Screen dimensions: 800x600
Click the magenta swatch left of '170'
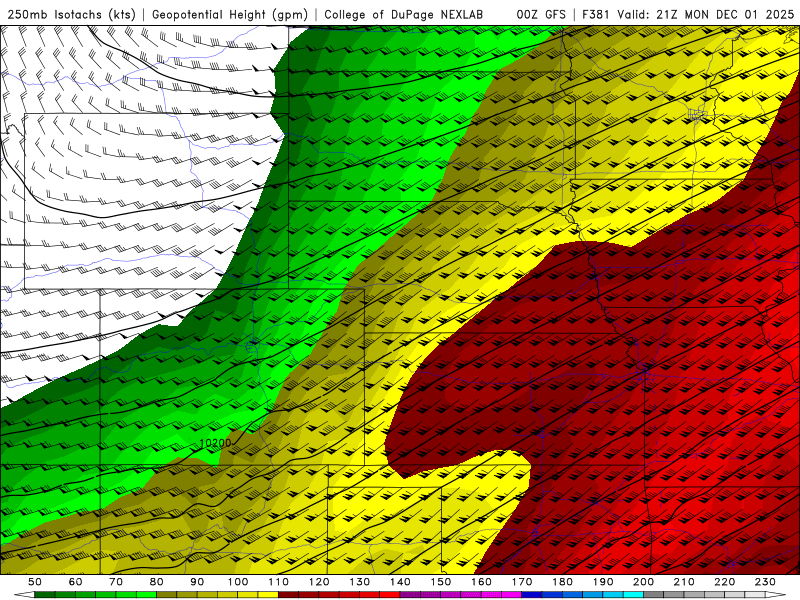(x=512, y=595)
